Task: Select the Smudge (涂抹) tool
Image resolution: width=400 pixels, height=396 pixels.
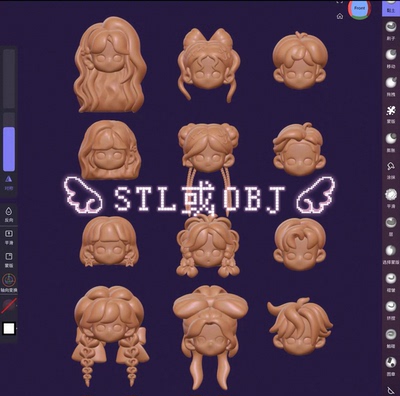Action: pyautogui.click(x=391, y=169)
